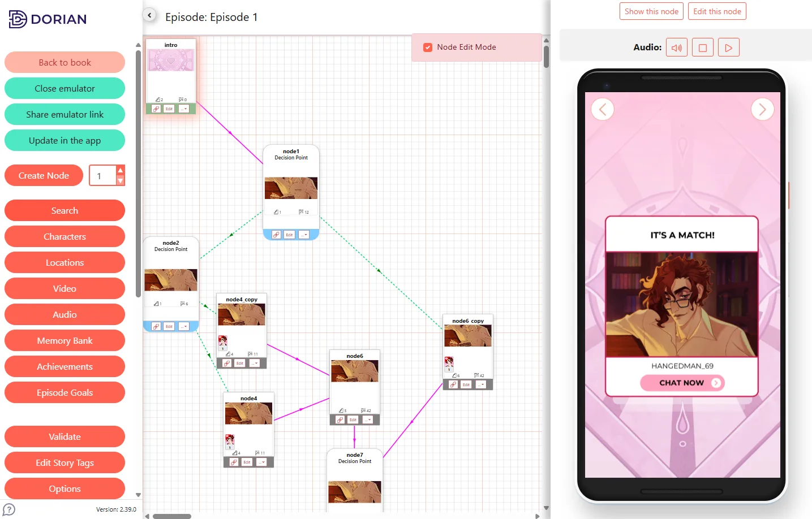The image size is (812, 519).
Task: Click the character avatar on node4_copy
Action: click(x=223, y=342)
